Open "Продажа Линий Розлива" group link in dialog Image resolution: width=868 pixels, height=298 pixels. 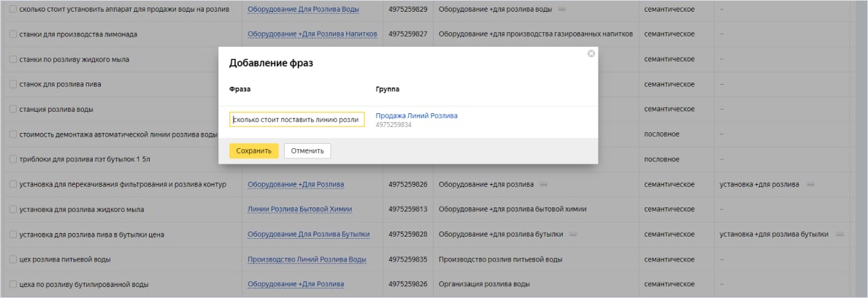tap(416, 115)
